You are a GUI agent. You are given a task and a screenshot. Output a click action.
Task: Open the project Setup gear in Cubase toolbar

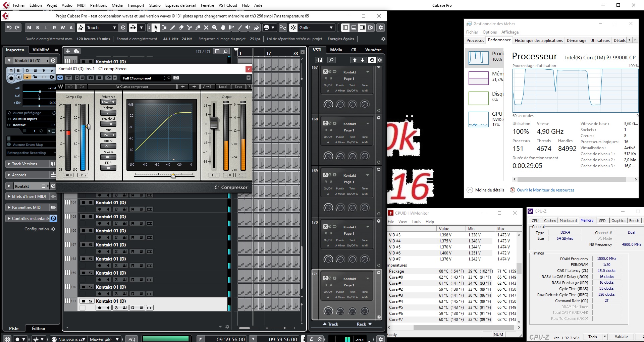381,27
